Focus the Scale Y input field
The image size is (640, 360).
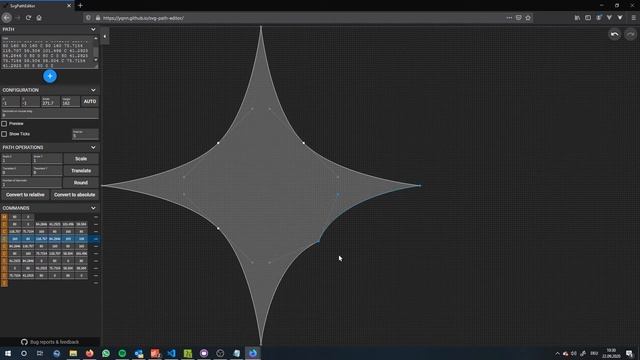point(47,159)
